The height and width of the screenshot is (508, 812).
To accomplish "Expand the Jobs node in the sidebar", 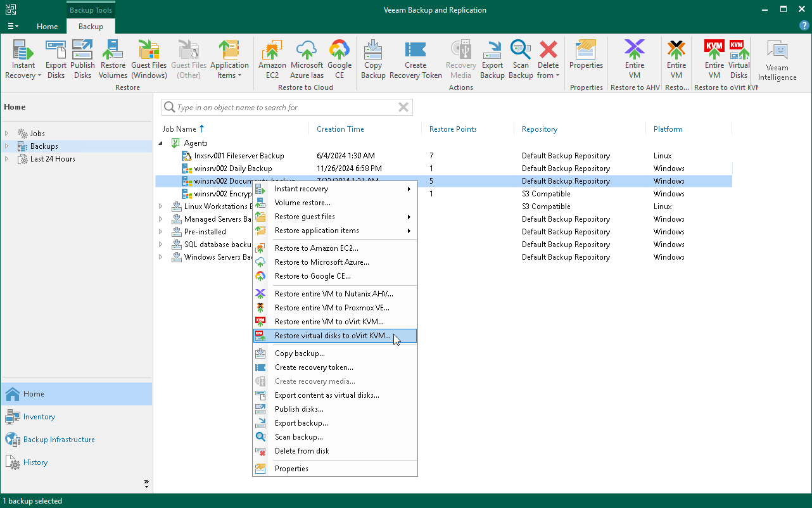I will pyautogui.click(x=6, y=133).
